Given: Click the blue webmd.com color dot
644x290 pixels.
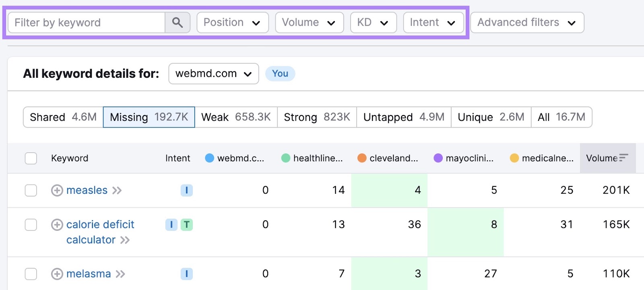Looking at the screenshot, I should 209,158.
